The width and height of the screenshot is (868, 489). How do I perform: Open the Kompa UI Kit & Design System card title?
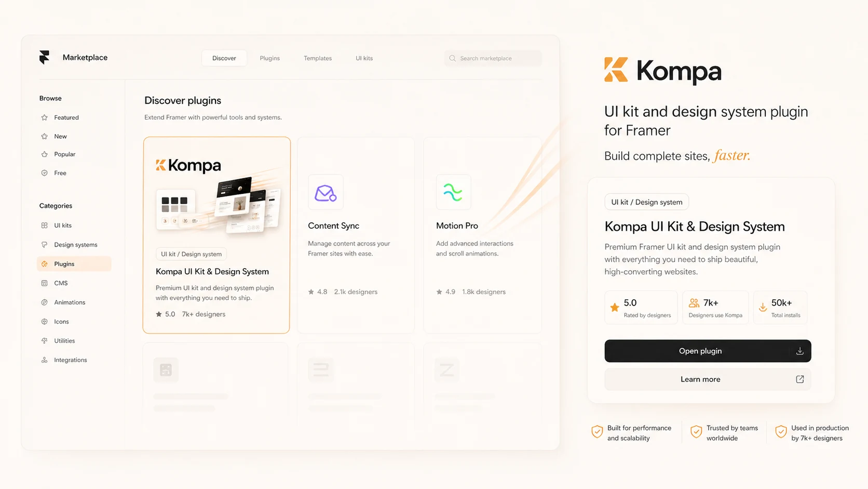click(212, 271)
